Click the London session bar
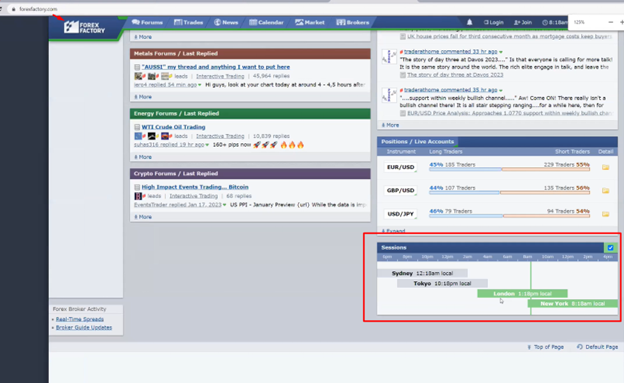 (x=522, y=293)
